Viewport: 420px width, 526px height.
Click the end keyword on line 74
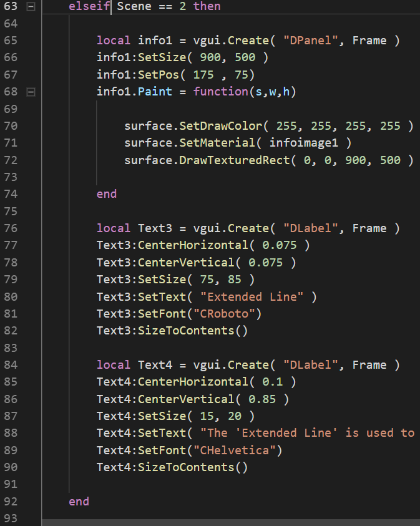pos(107,194)
